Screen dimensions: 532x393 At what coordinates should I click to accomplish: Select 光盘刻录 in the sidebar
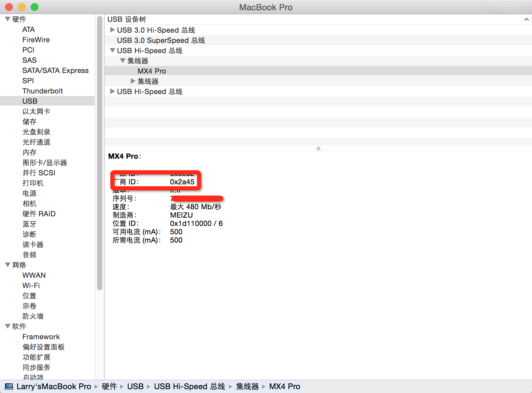[36, 132]
